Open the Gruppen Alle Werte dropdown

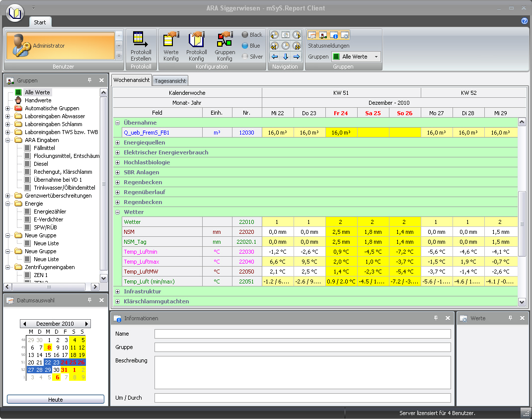point(376,57)
